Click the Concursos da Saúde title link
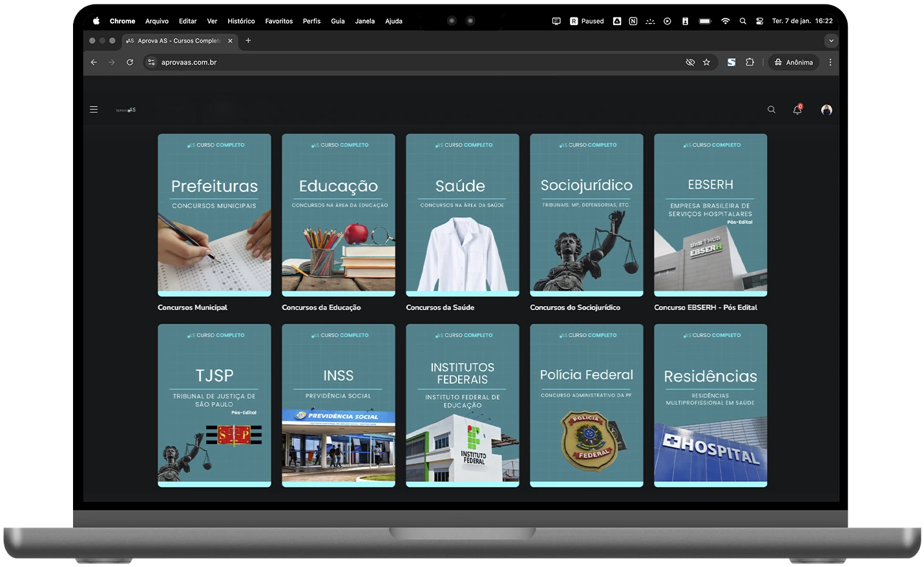The image size is (924, 567). click(x=440, y=307)
